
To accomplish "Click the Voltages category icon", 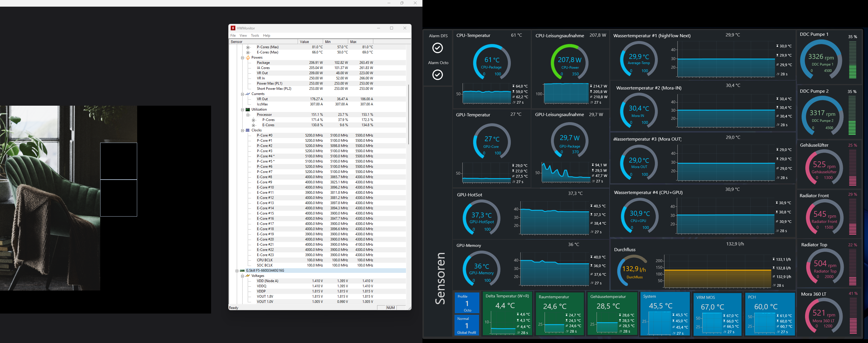I will [x=248, y=276].
